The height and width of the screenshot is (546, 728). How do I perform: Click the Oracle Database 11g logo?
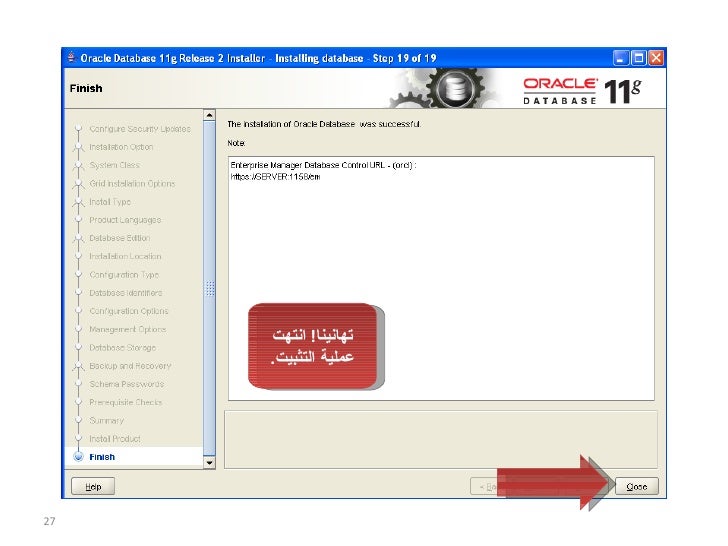[583, 91]
